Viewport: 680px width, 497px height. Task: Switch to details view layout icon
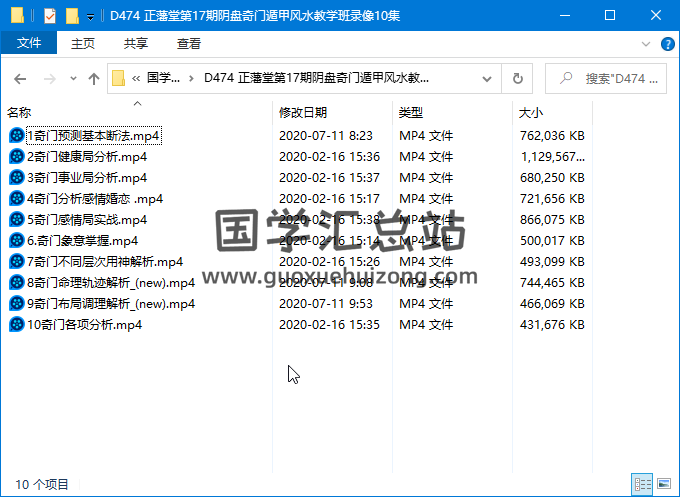(642, 484)
